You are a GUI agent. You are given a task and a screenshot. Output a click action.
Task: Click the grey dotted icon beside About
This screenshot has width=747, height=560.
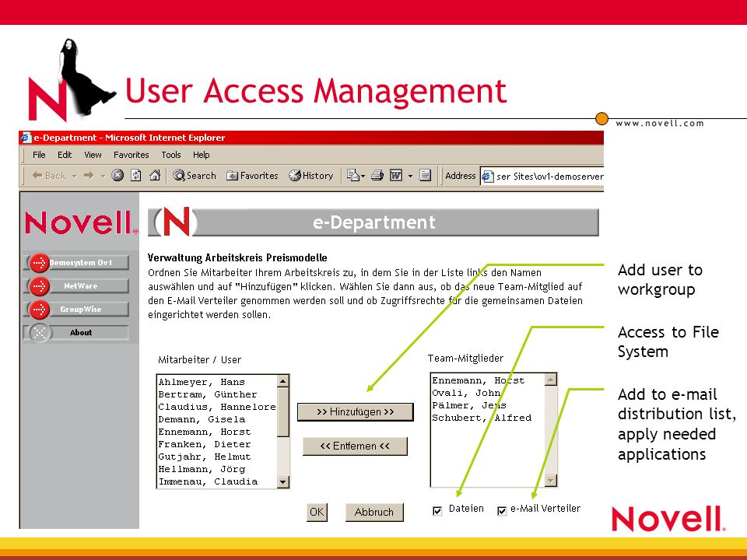(40, 332)
